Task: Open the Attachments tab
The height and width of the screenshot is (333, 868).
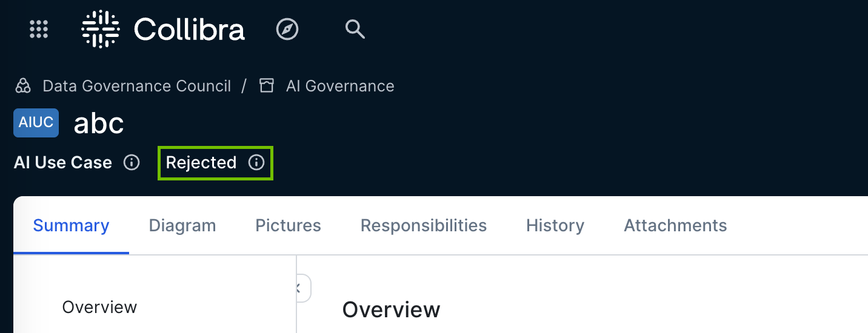Action: pyautogui.click(x=675, y=226)
